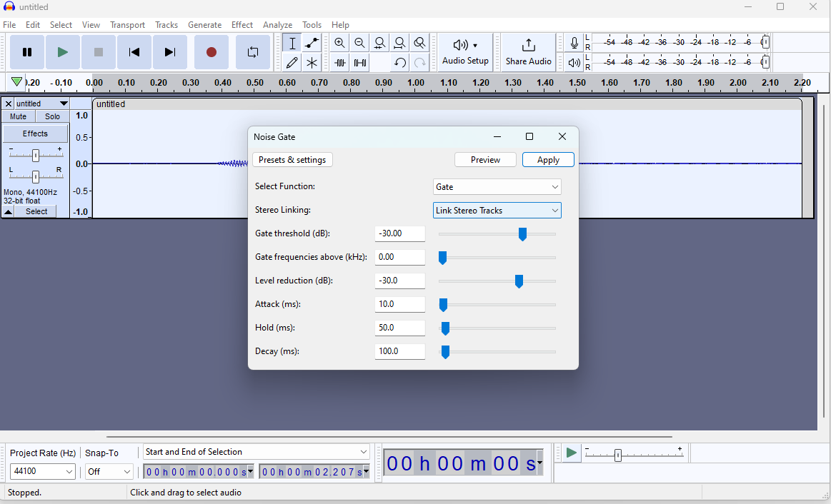Click the Undo icon
The image size is (831, 504).
(x=399, y=62)
